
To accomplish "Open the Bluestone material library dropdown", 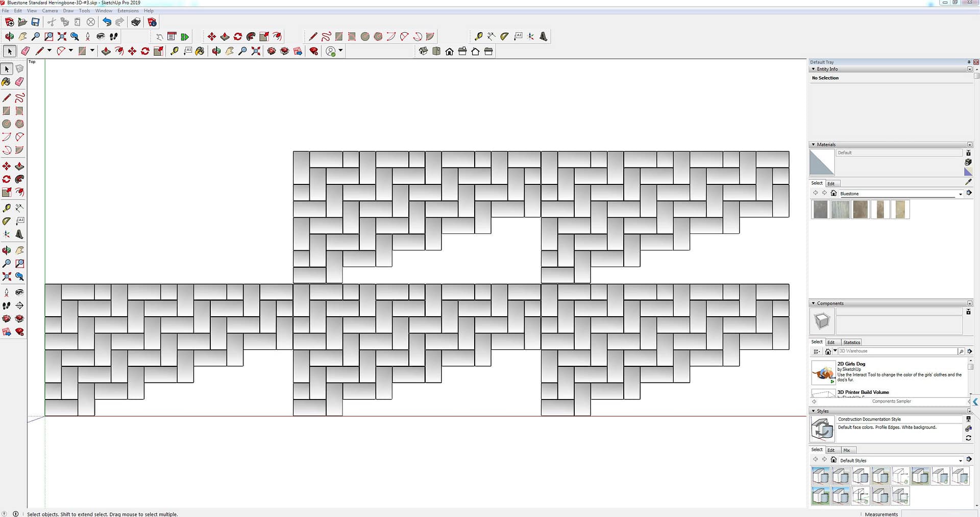I will pos(960,194).
